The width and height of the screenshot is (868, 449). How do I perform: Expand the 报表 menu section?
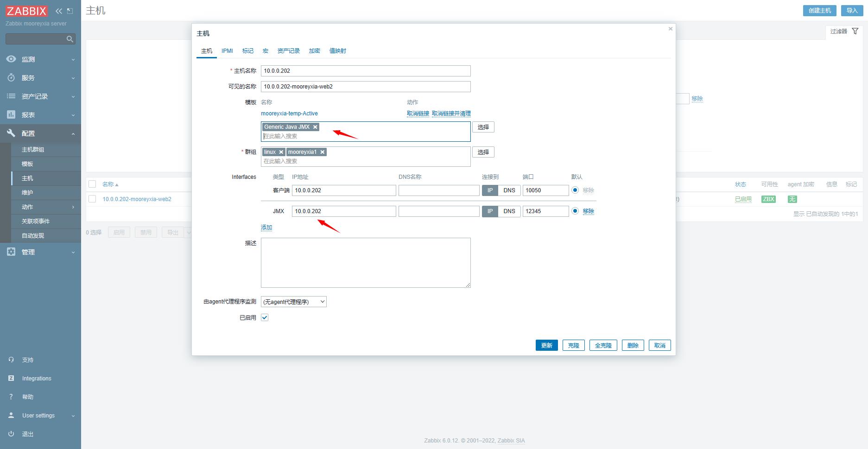pos(73,115)
